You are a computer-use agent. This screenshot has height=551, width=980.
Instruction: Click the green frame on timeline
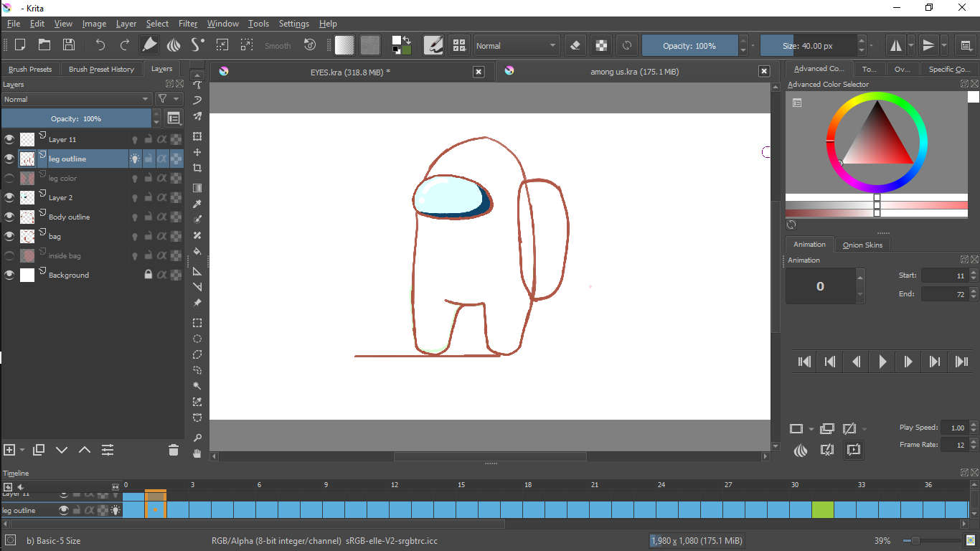coord(823,509)
